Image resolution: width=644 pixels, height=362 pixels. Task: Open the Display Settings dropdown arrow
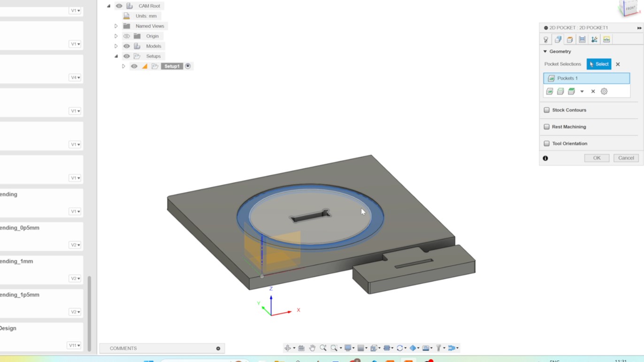coord(354,348)
